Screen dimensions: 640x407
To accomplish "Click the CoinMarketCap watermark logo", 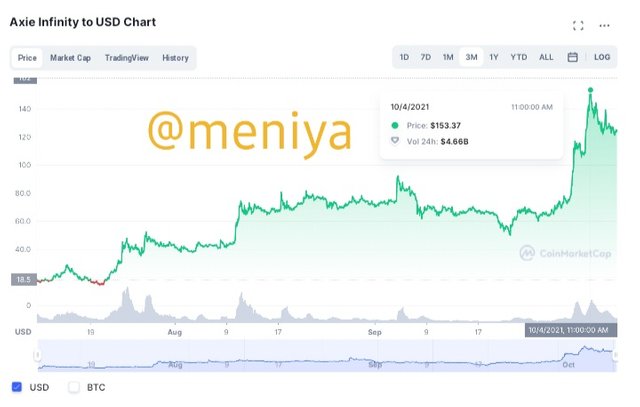I will 565,254.
